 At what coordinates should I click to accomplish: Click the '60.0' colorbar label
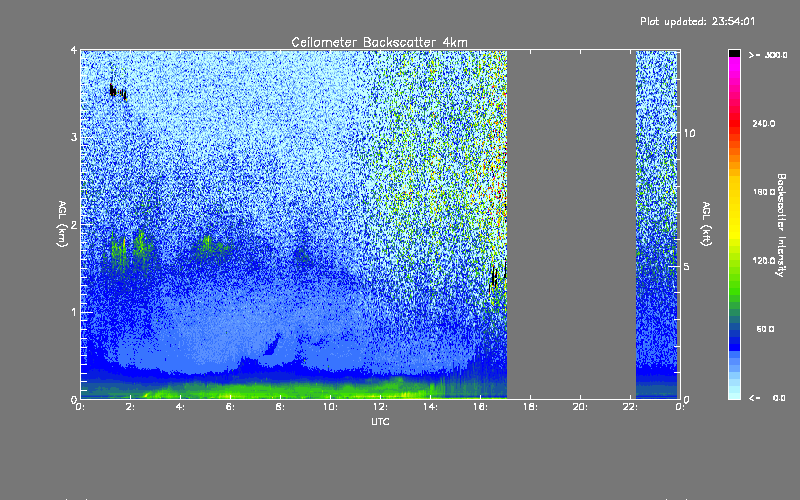(x=765, y=329)
